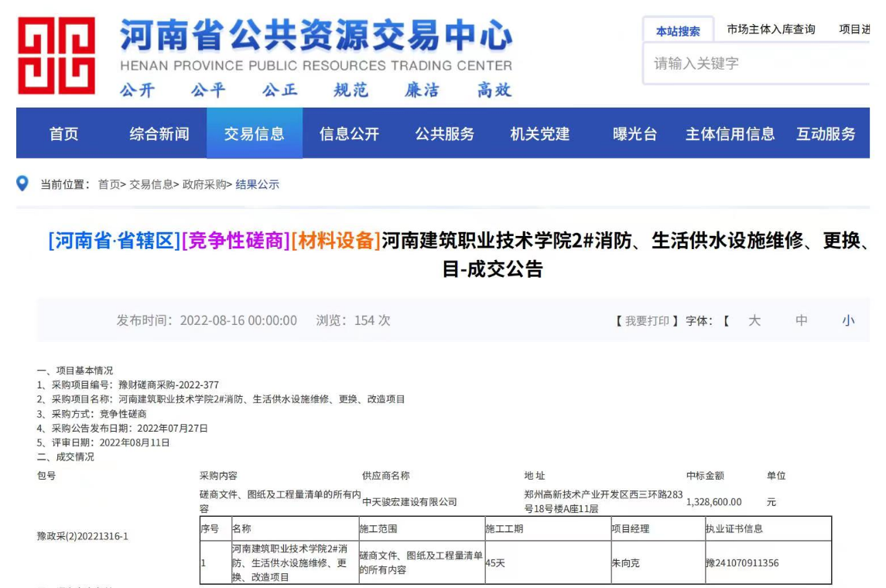The image size is (886, 588).
Task: Click the project number 豫财磋商采购-2022-377
Action: coord(169,385)
